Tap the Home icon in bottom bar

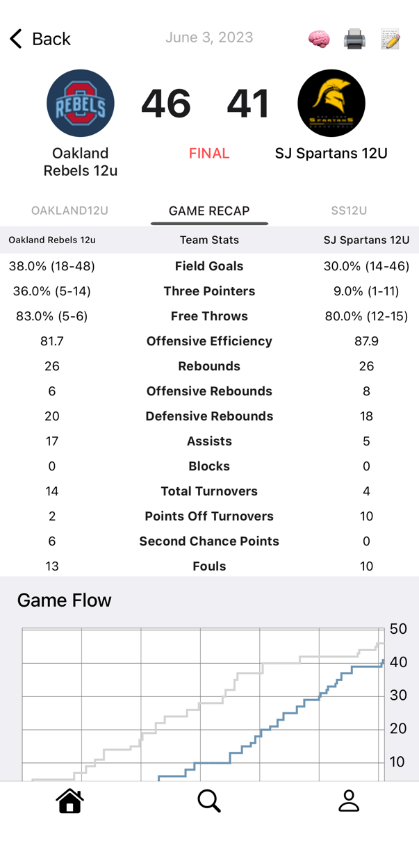coord(70,801)
